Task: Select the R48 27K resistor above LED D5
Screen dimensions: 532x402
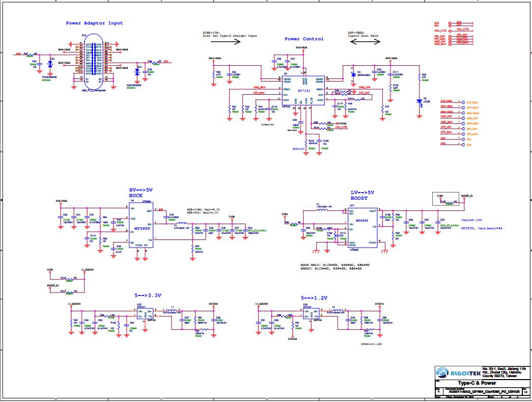Action: (420, 77)
